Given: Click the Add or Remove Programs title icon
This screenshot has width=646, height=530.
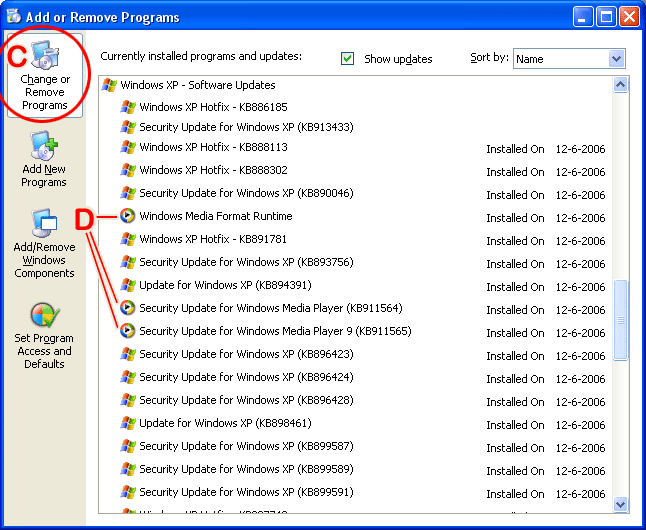Looking at the screenshot, I should coord(14,16).
